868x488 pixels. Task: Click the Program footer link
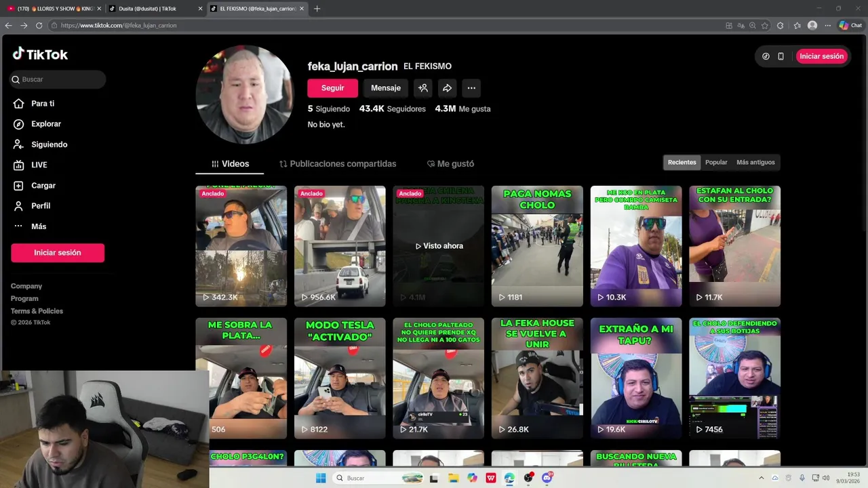point(24,298)
